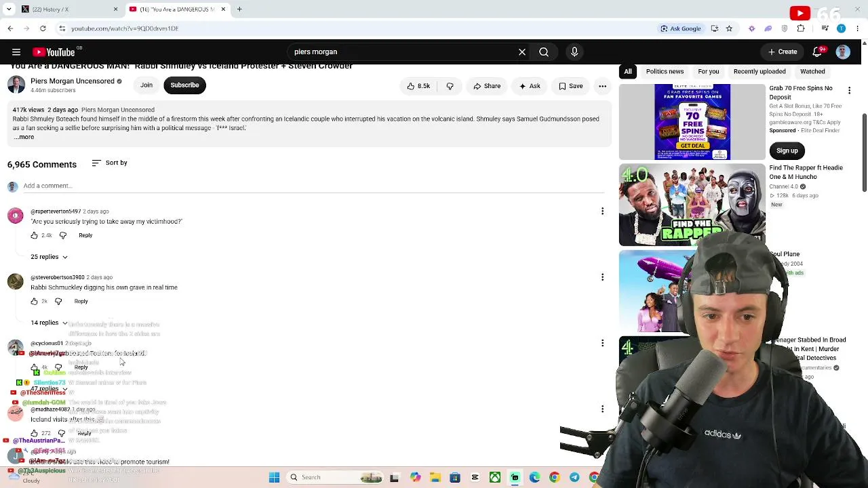Select the 'Watched' filter chip

[812, 71]
